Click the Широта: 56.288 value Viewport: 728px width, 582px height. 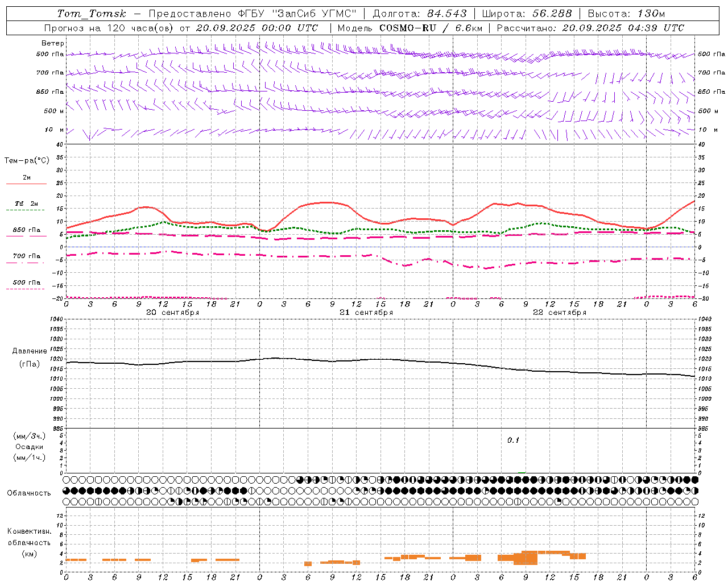pyautogui.click(x=527, y=14)
